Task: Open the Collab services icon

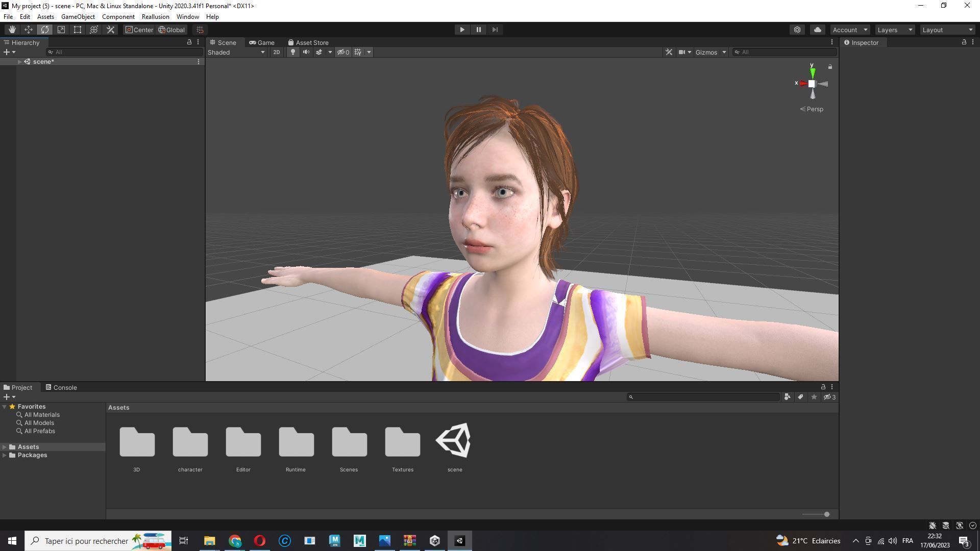Action: (797, 30)
